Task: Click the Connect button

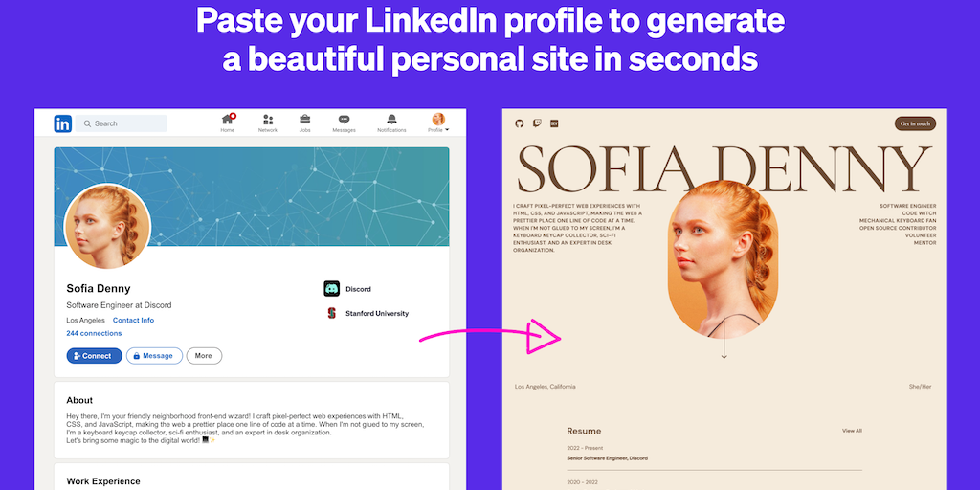Action: pyautogui.click(x=94, y=356)
